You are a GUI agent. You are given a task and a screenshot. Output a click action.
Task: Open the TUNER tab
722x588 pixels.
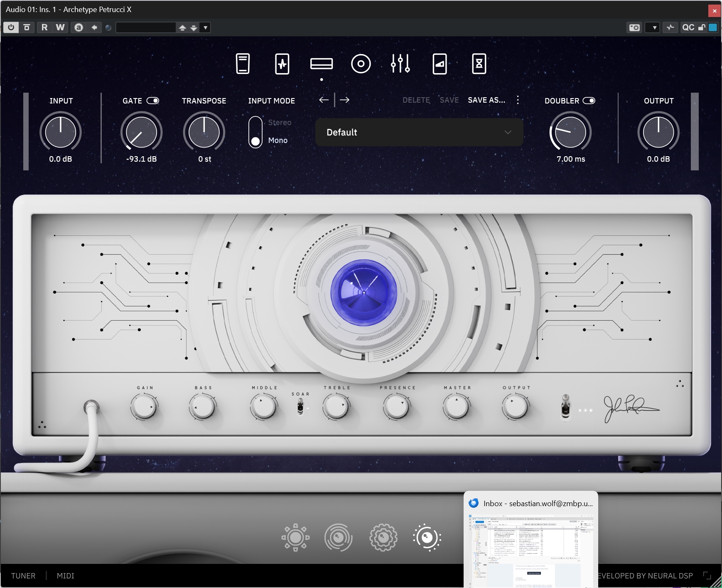23,576
